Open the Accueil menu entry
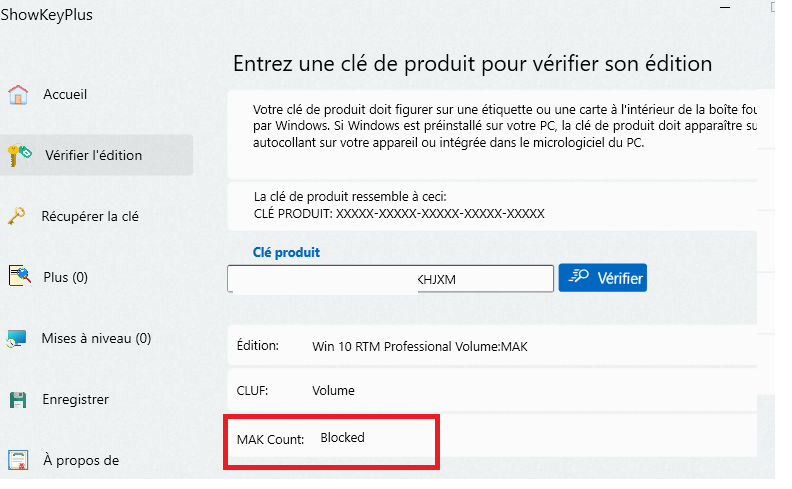The image size is (792, 489). (65, 94)
